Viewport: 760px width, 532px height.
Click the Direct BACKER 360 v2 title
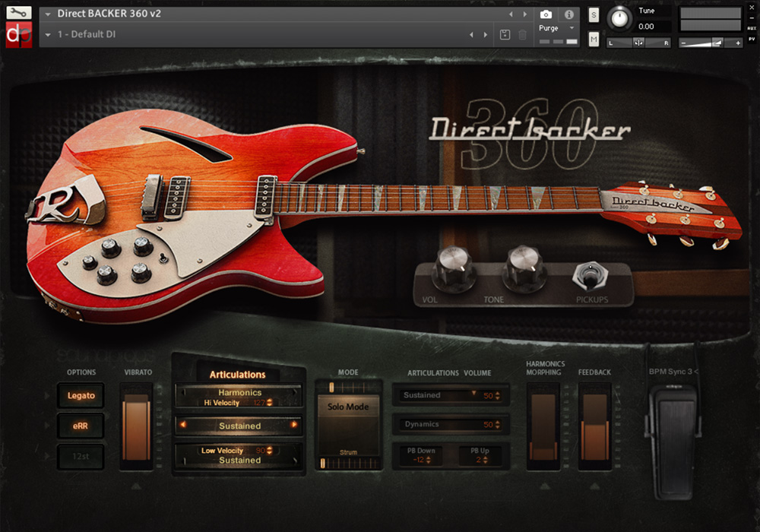pos(109,14)
